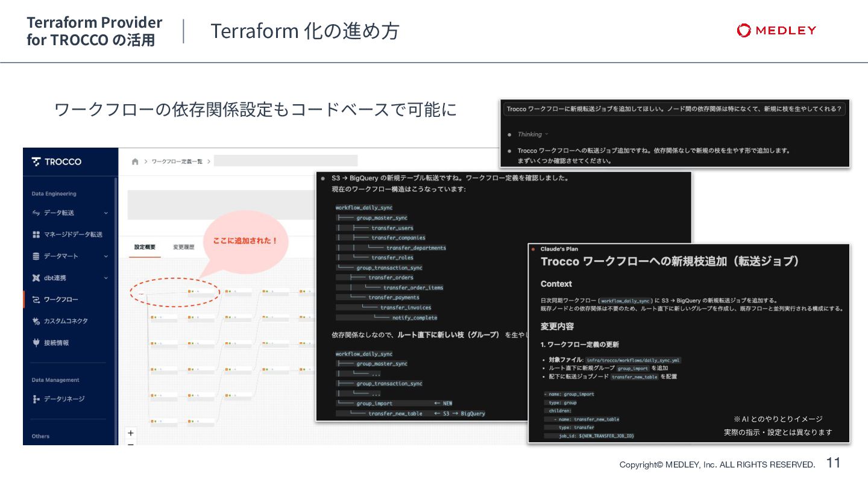
Task: Click the データリネージ sidebar icon
Action: [36, 399]
